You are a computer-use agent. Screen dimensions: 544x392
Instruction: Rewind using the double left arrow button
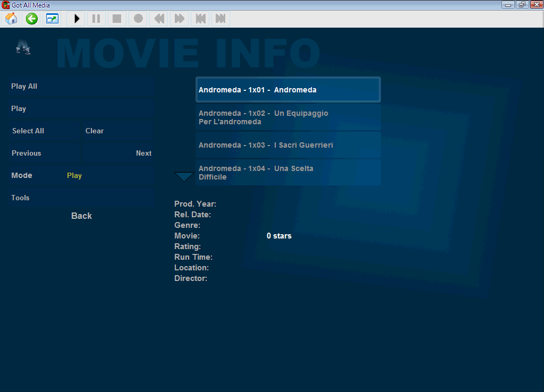pos(159,19)
